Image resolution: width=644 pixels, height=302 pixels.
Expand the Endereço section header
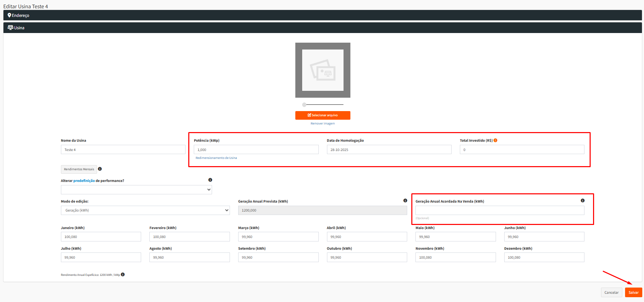(21, 15)
